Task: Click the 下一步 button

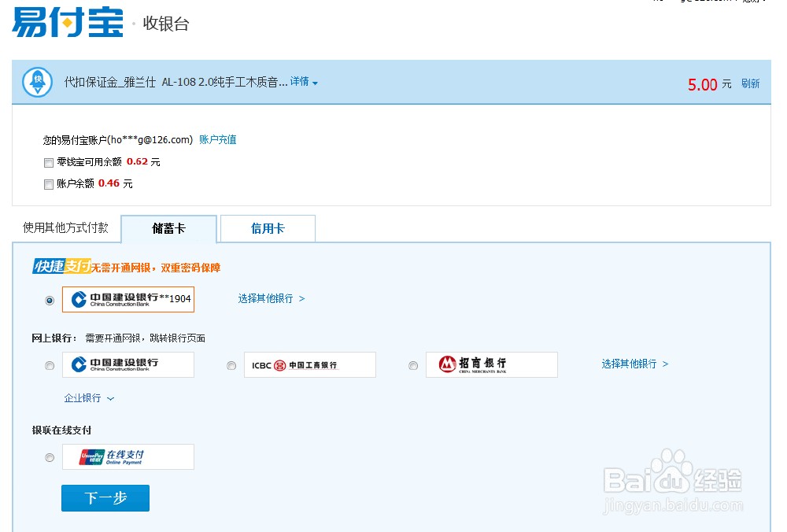Action: click(x=105, y=498)
